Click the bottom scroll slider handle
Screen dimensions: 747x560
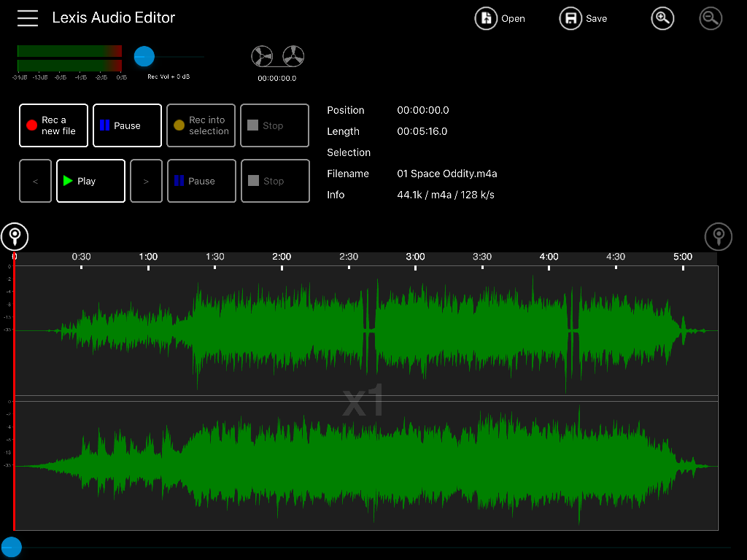(11, 547)
